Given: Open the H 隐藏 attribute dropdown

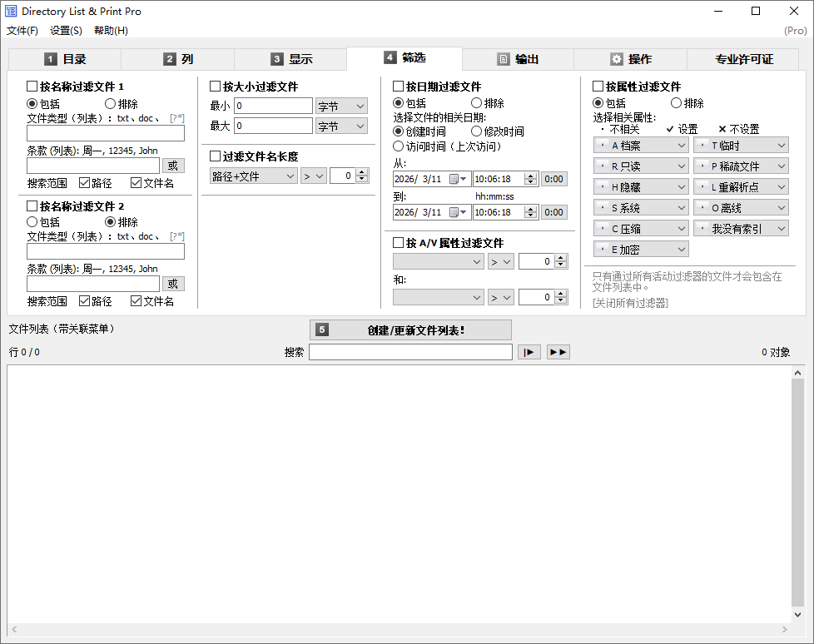Looking at the screenshot, I should tap(641, 186).
